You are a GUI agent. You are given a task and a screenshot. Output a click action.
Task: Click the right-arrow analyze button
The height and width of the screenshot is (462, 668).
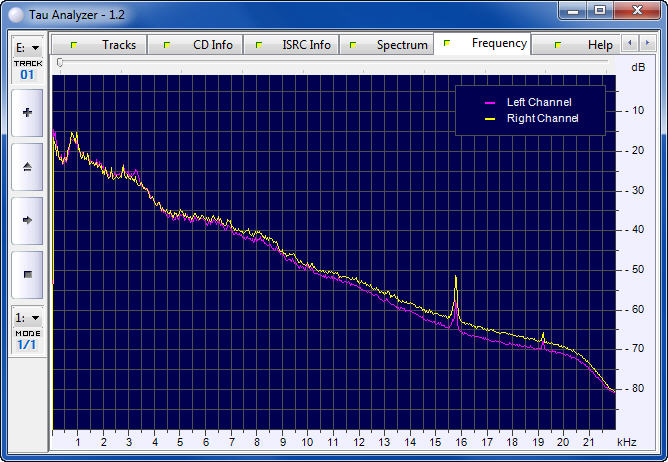(x=27, y=220)
